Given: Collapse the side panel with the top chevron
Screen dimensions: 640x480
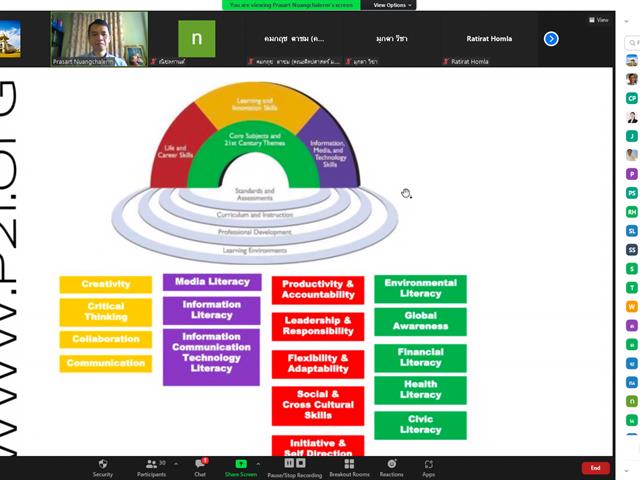Looking at the screenshot, I should point(627,21).
